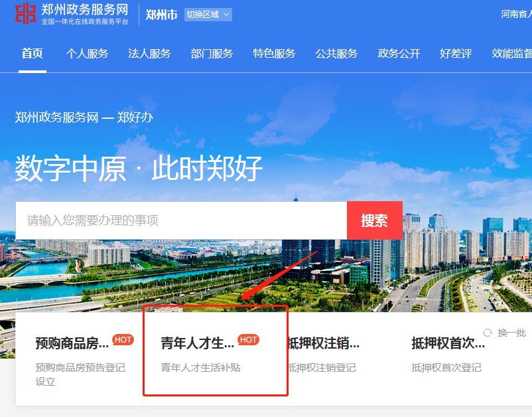Image resolution: width=532 pixels, height=417 pixels.
Task: Click the HOT badge on 青年人才生活补贴
Action: pos(248,339)
